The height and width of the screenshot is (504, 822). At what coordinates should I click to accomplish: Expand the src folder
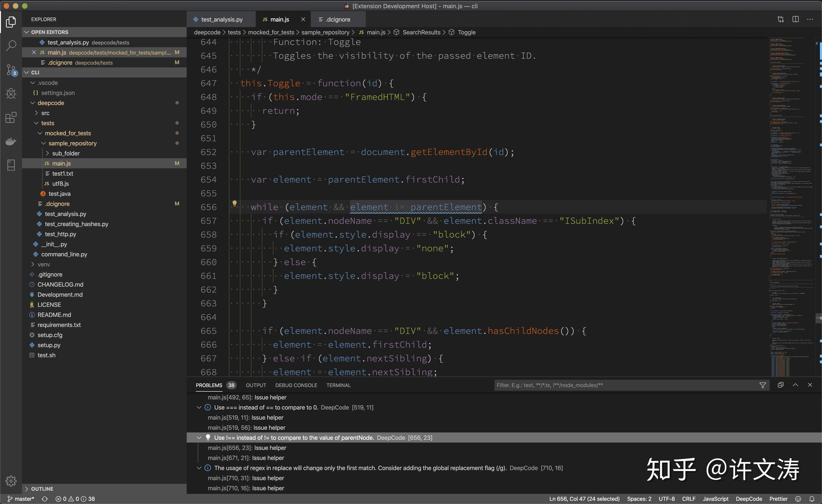click(x=36, y=113)
